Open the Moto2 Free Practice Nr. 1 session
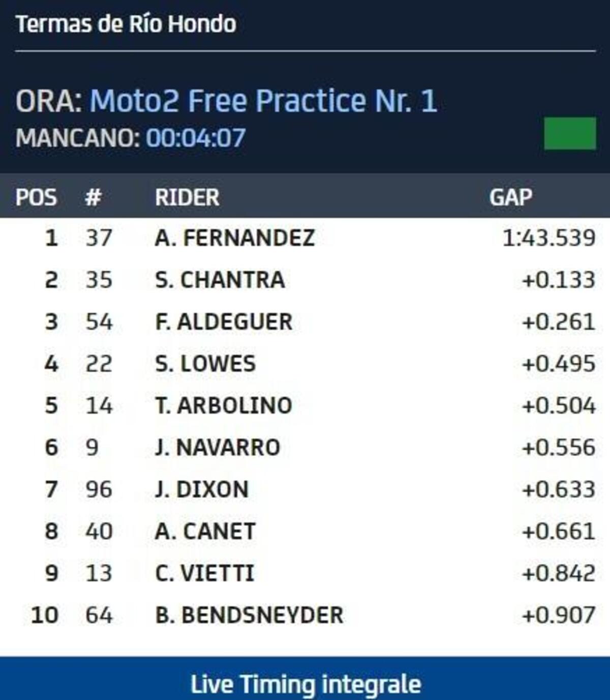 coord(263,100)
